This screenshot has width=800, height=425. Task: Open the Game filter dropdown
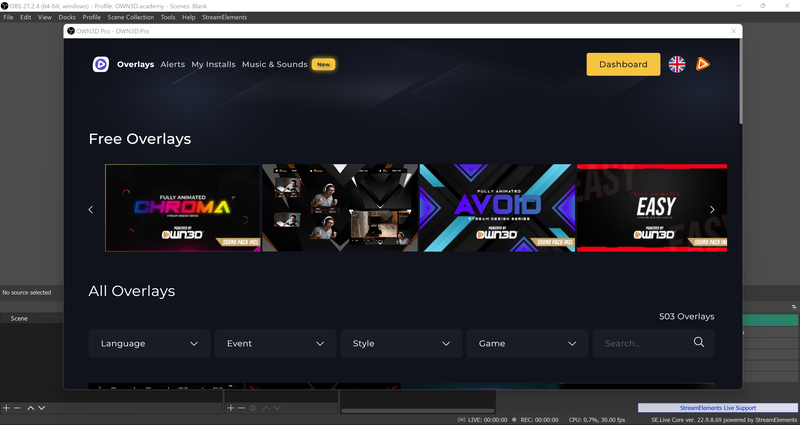coord(527,343)
